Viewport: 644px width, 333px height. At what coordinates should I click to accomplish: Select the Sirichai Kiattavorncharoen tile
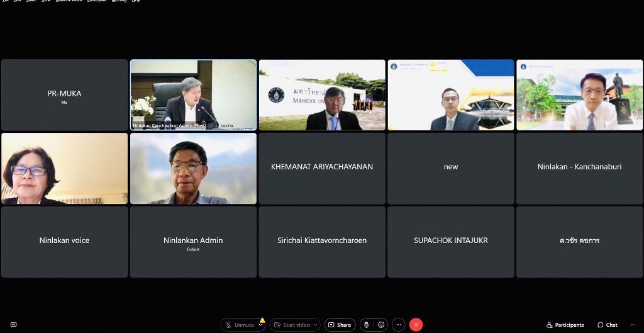tap(322, 242)
